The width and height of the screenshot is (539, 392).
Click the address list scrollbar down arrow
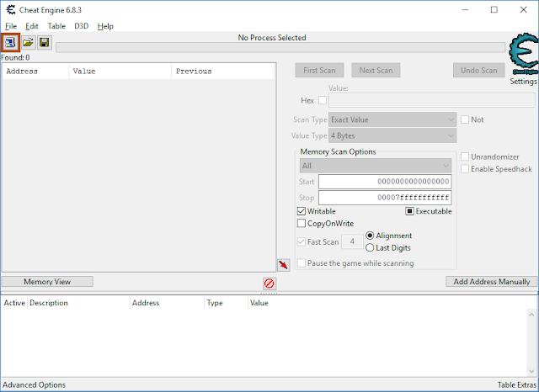pos(531,372)
